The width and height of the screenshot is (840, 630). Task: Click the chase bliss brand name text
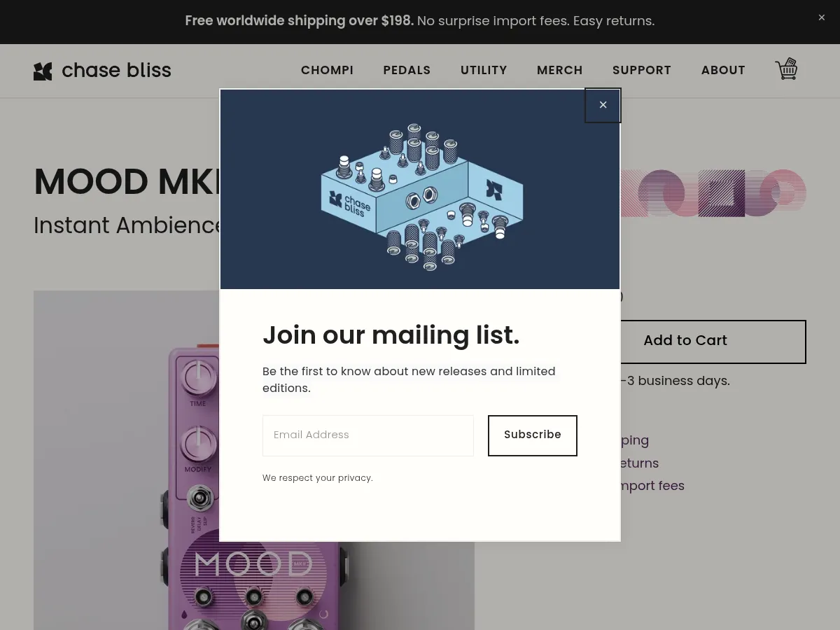[116, 71]
